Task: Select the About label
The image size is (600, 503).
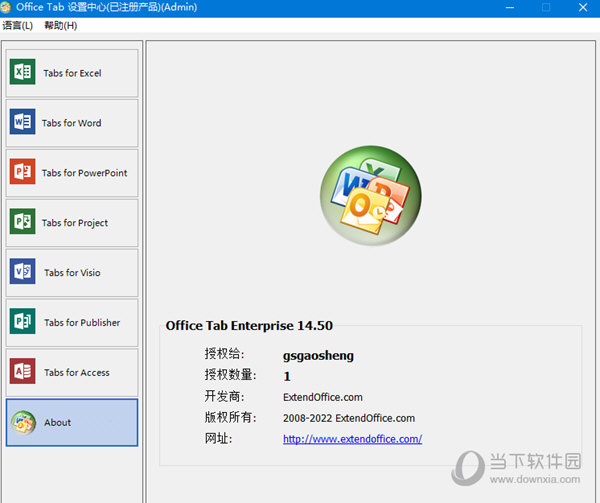Action: click(x=57, y=422)
